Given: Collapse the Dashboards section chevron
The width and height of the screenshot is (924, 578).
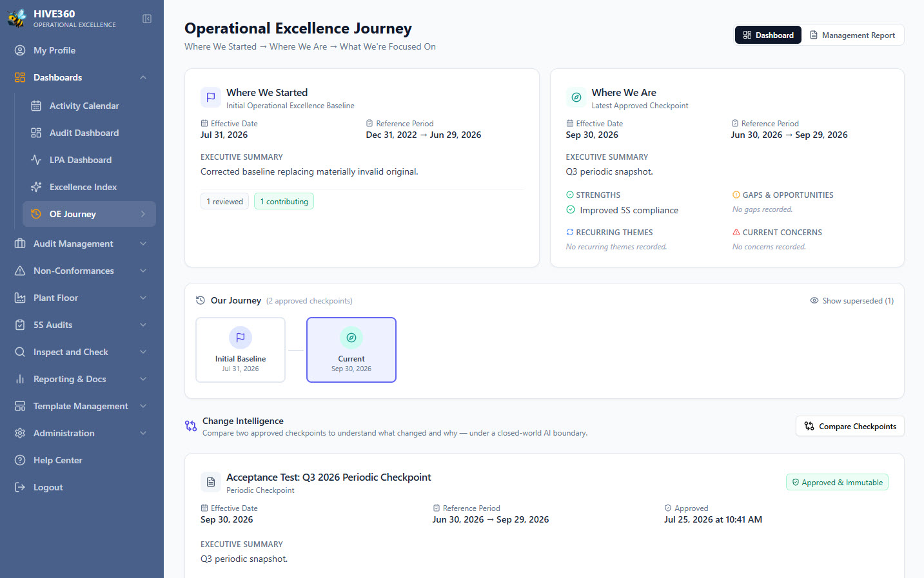Looking at the screenshot, I should pyautogui.click(x=143, y=77).
